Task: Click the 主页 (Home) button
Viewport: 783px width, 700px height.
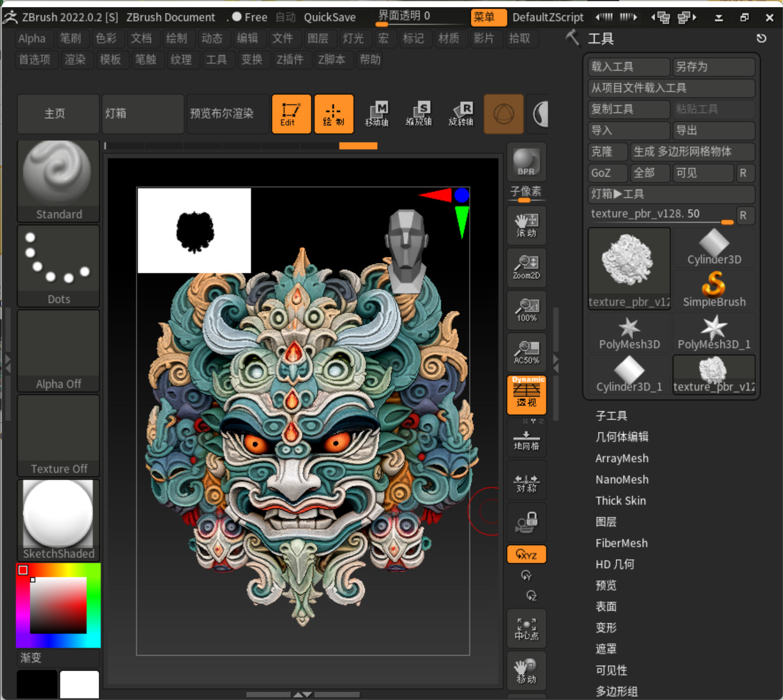Action: tap(58, 114)
